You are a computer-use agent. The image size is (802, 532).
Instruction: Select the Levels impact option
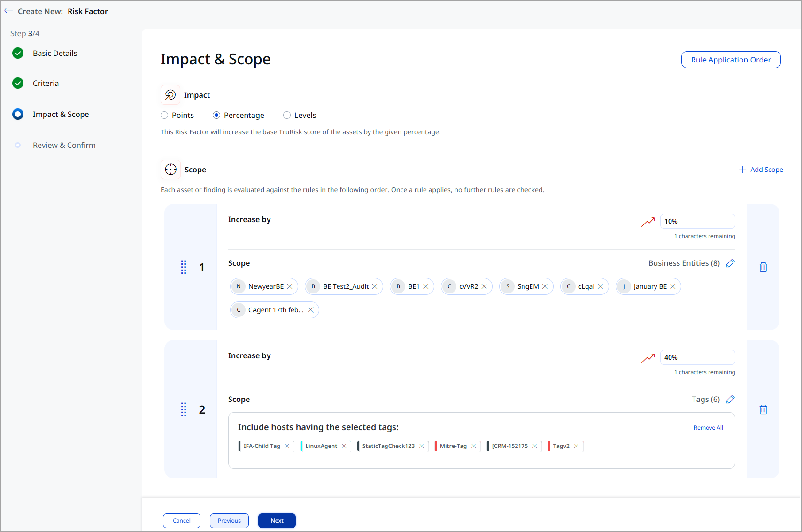[286, 115]
